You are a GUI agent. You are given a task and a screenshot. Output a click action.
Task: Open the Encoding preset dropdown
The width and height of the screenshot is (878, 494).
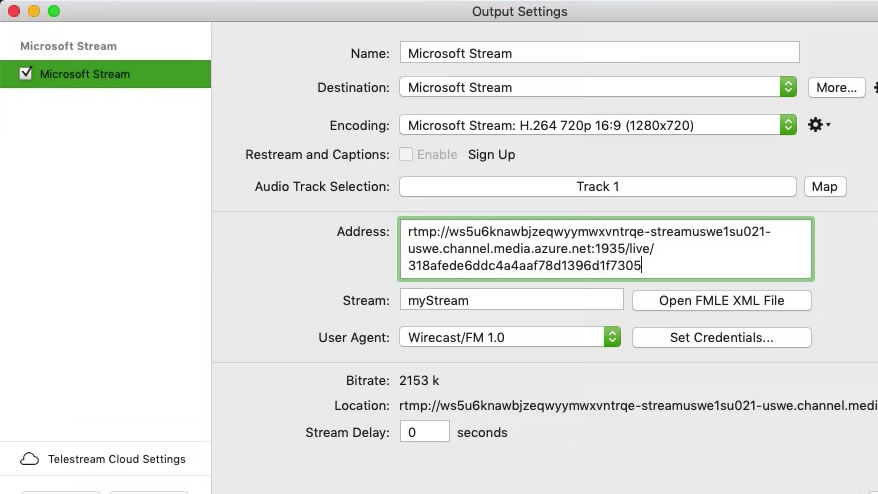click(598, 125)
